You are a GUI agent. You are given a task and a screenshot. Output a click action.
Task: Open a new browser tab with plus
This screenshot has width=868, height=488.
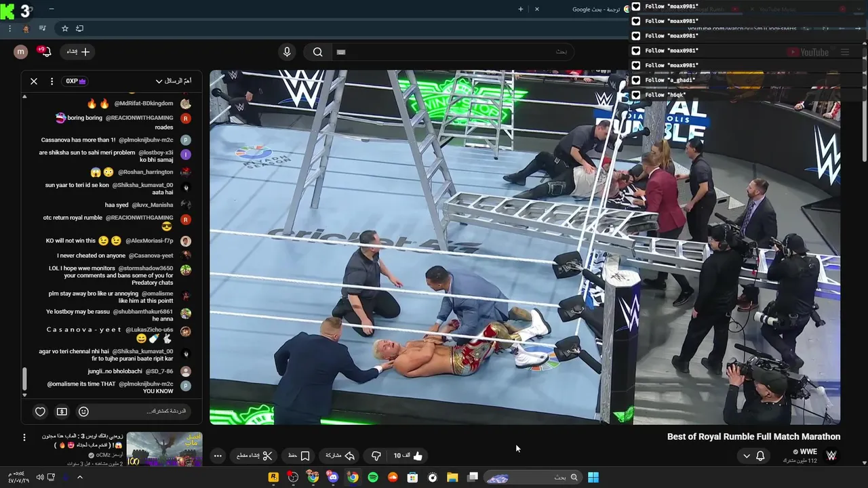(521, 9)
